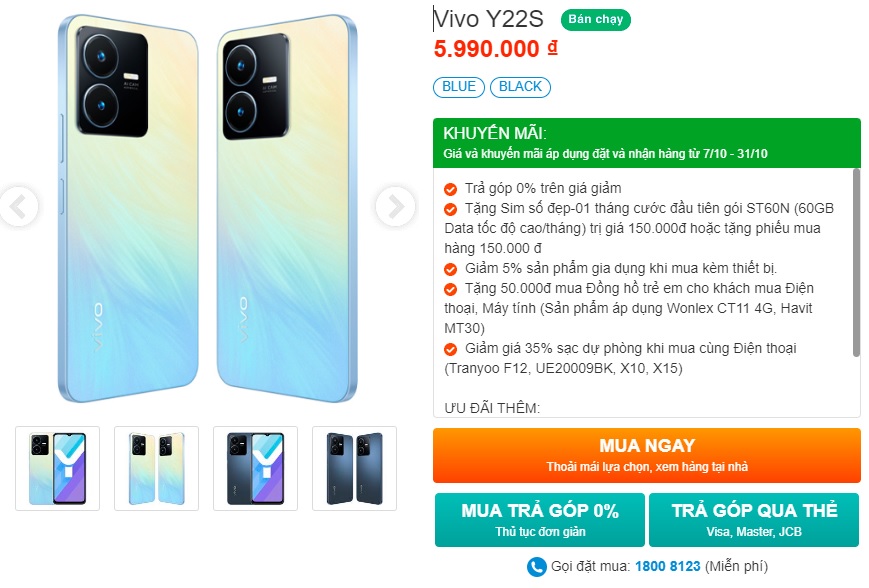
Task: Call hotline 1800 8123 link
Action: coord(666,567)
